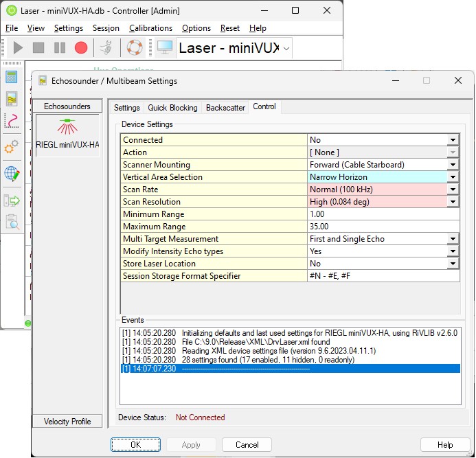Click the Velocity Profile button
The width and height of the screenshot is (476, 458).
67,422
